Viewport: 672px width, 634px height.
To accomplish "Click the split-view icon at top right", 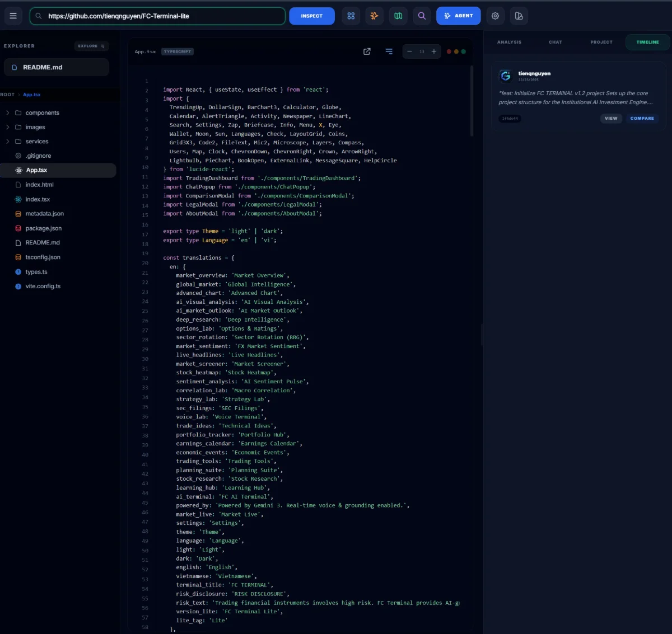I will pyautogui.click(x=518, y=16).
